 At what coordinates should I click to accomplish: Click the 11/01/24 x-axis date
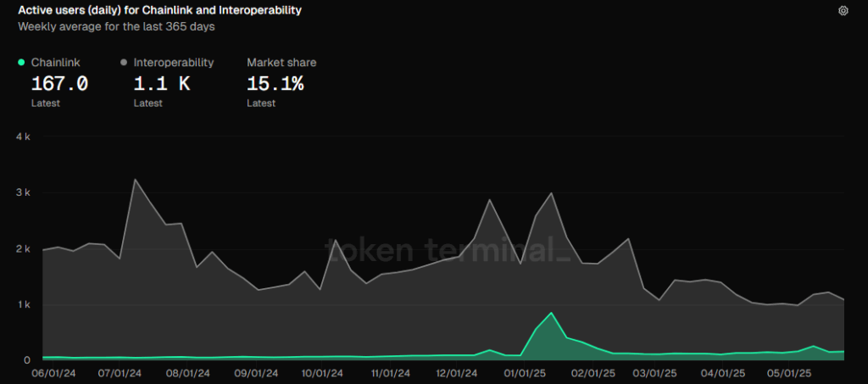(x=389, y=373)
